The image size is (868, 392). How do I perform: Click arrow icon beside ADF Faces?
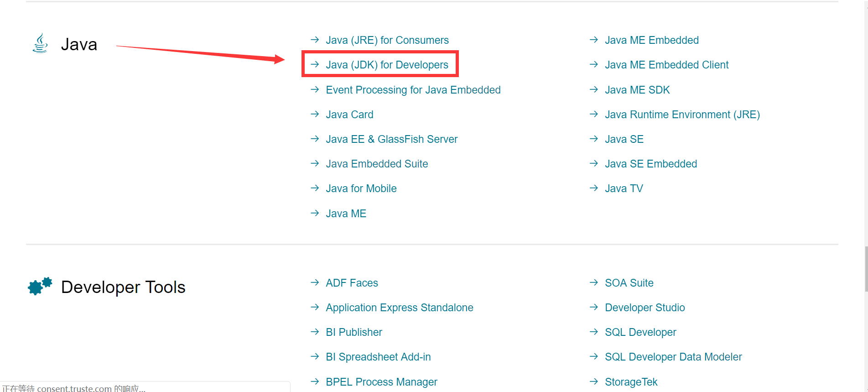[x=315, y=282]
